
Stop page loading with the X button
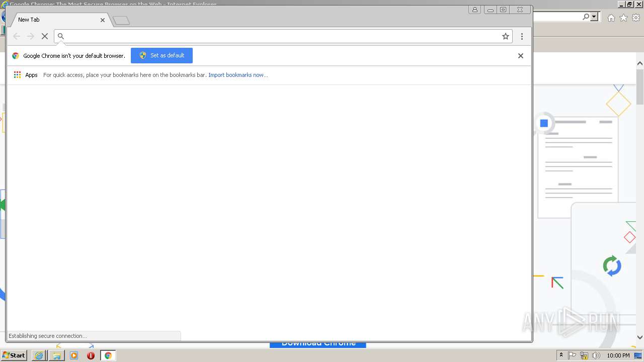click(x=45, y=36)
